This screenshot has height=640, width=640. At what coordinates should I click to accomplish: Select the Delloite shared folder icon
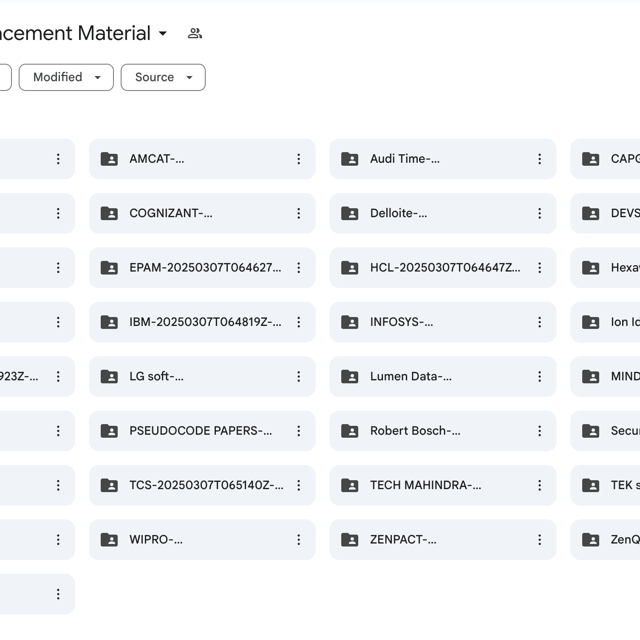(x=350, y=213)
